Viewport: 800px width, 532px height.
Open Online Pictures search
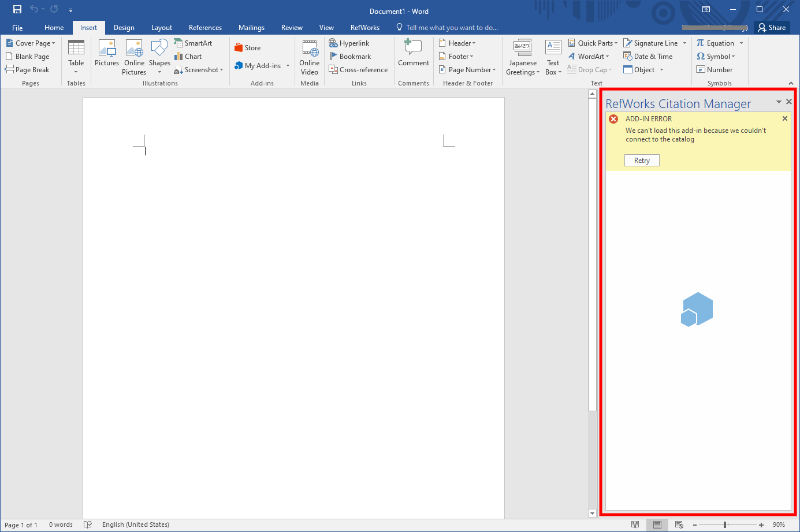click(134, 57)
